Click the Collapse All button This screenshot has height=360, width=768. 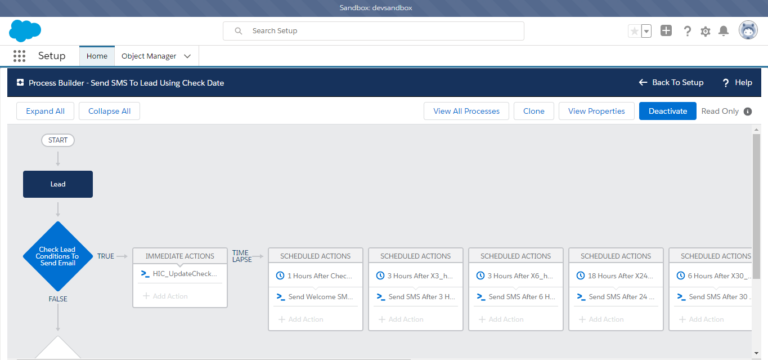click(x=109, y=111)
